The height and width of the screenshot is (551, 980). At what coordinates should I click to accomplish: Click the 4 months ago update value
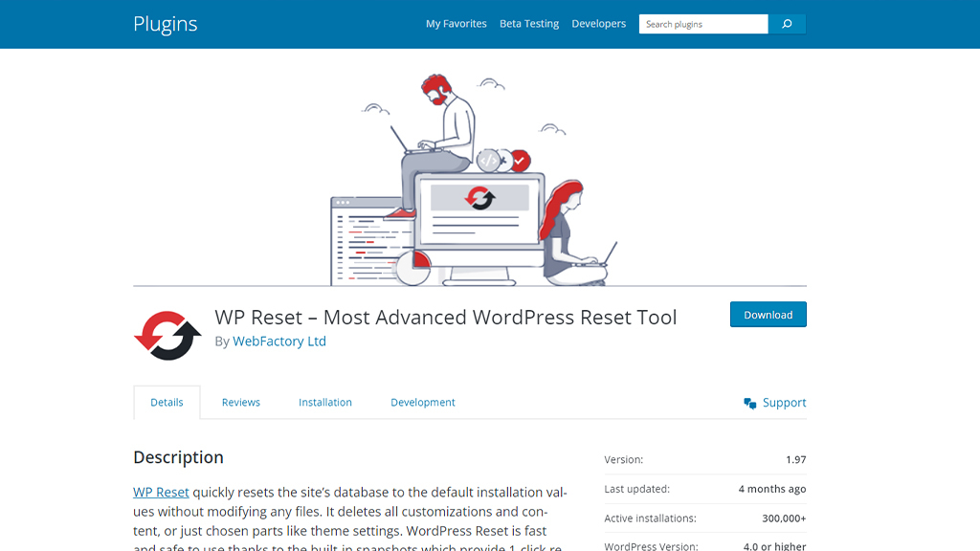(x=771, y=489)
